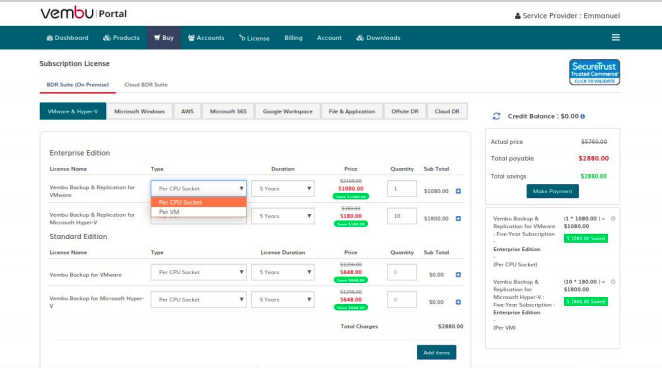Viewport: 662px width, 368px height.
Task: Open the hamburger menu icon
Action: (x=616, y=38)
